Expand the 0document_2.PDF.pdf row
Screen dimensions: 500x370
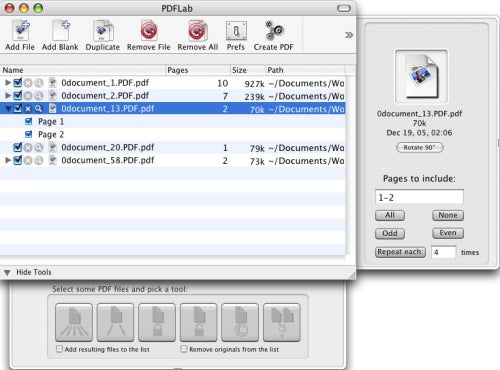pos(8,96)
